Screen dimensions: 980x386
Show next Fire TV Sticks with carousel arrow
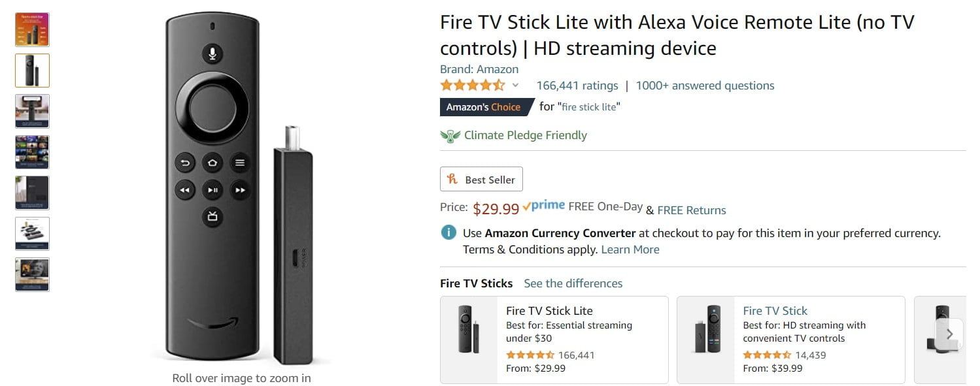(x=949, y=334)
